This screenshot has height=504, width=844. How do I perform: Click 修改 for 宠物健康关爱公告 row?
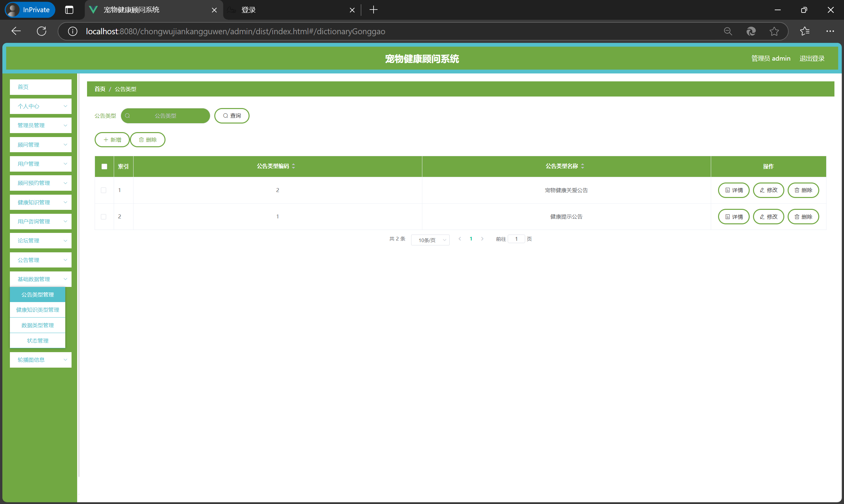click(x=768, y=190)
